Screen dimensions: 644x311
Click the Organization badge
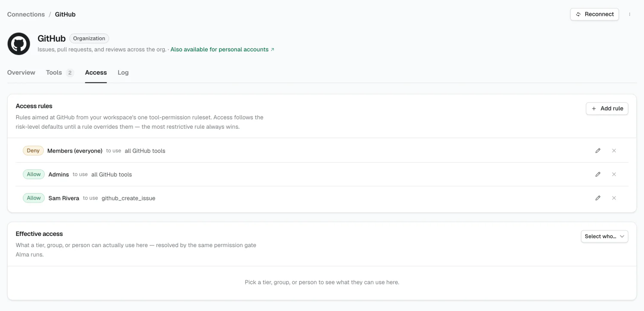(89, 39)
